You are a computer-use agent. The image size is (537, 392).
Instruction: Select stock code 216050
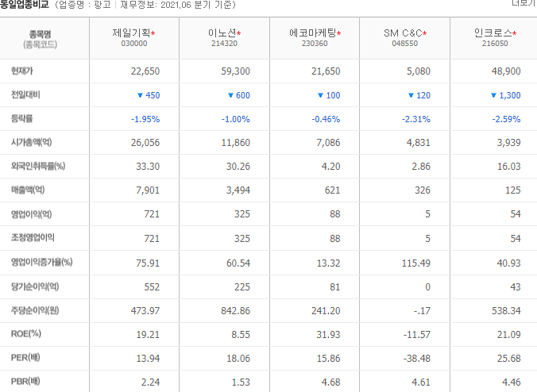pos(495,44)
